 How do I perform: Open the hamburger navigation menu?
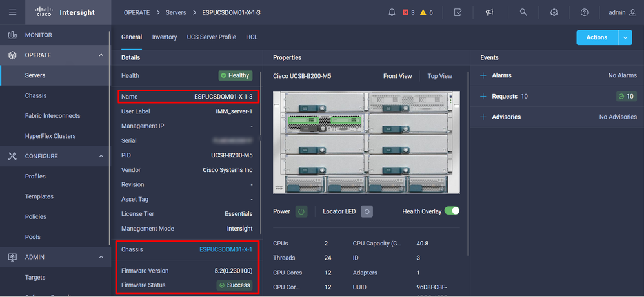coord(13,12)
